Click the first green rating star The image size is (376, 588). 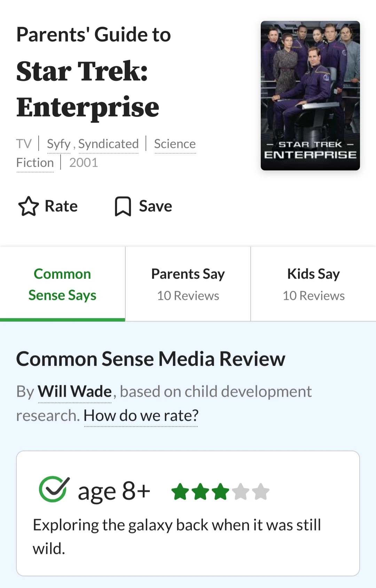pyautogui.click(x=180, y=492)
